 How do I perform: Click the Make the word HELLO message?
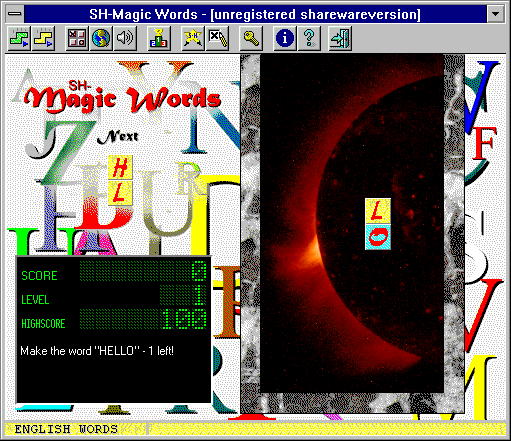click(x=97, y=351)
